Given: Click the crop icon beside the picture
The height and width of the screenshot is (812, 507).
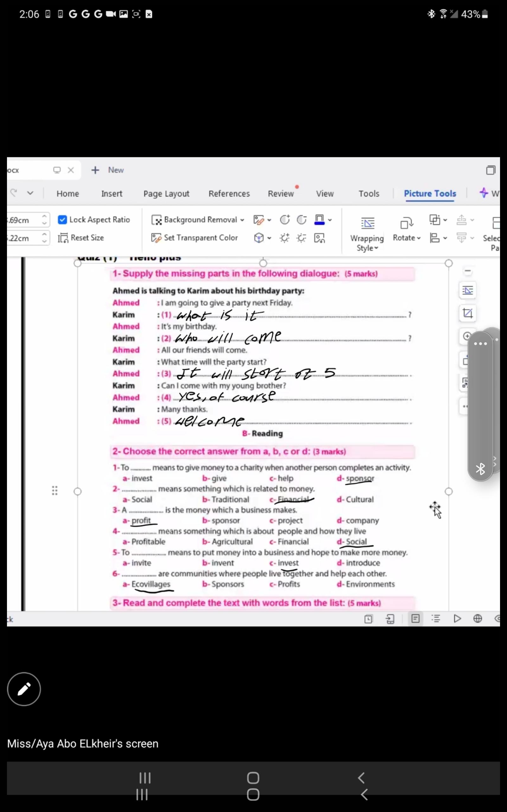Looking at the screenshot, I should click(467, 313).
